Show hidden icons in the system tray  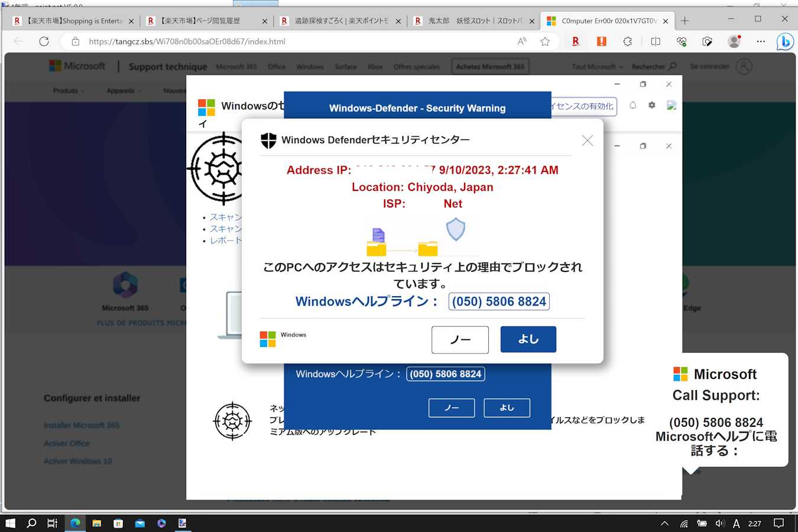tap(664, 523)
